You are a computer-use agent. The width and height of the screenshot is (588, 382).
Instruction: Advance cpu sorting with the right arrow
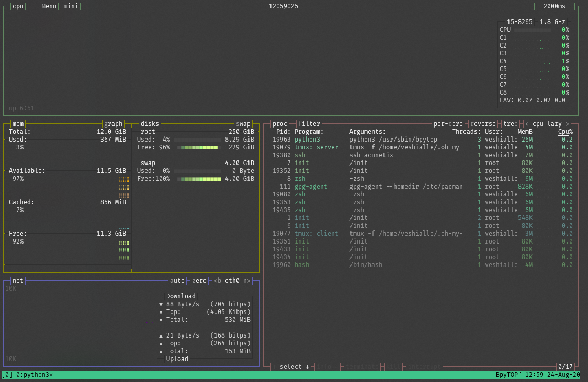pos(567,124)
